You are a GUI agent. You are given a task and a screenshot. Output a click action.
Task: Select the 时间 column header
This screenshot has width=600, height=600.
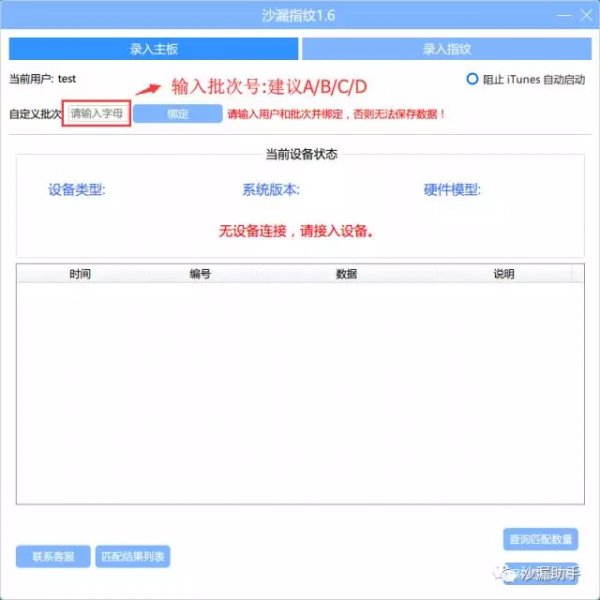(x=80, y=274)
